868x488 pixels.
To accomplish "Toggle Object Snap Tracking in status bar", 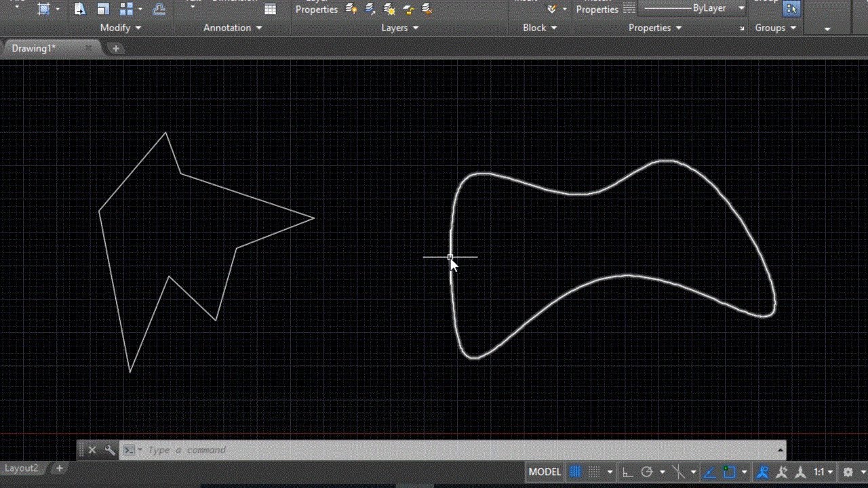I will 711,472.
